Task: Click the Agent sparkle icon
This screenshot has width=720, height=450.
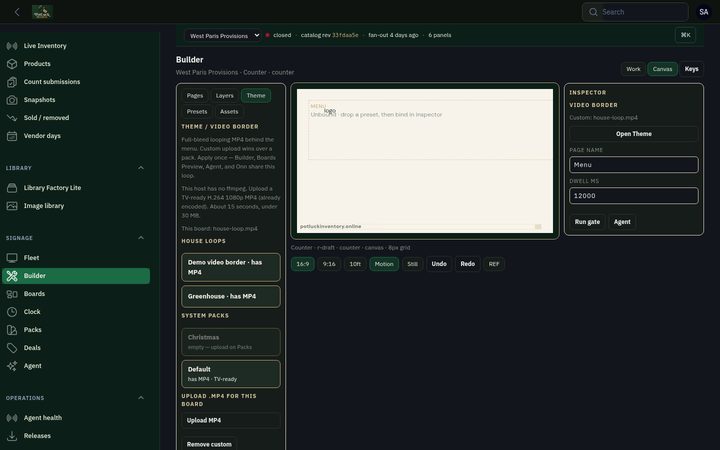Action: (x=12, y=366)
